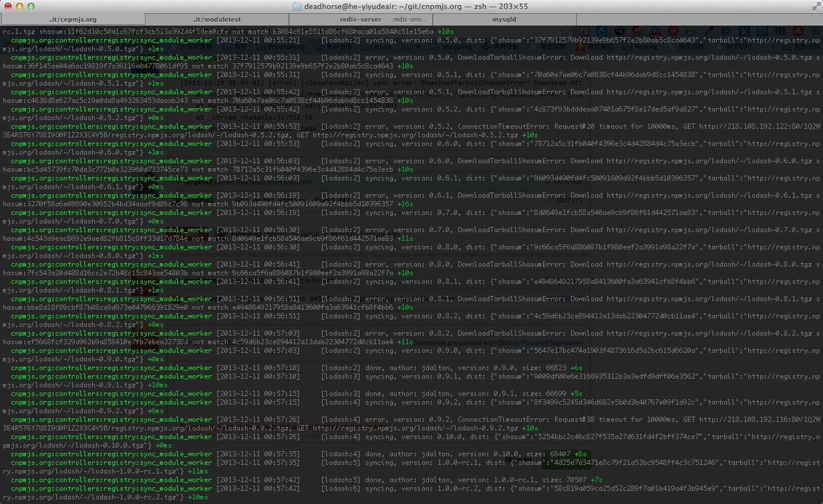Minimize the terminal with the yellow button
This screenshot has height=504, width=823.
pyautogui.click(x=20, y=6)
